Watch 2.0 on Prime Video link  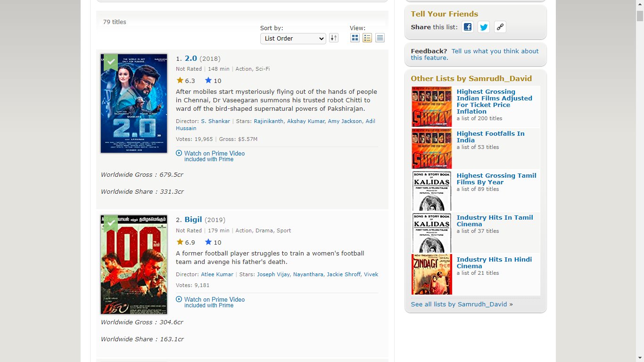215,153
